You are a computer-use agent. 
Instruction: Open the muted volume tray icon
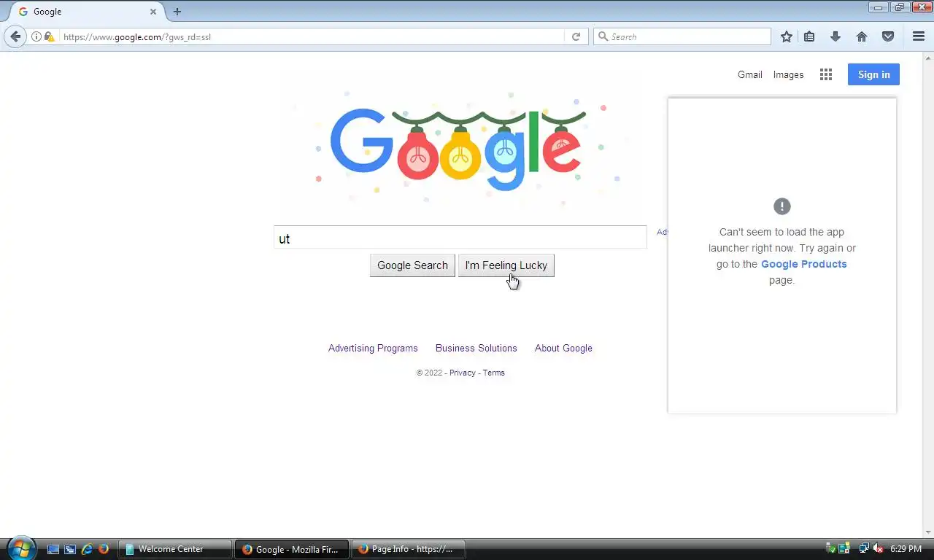click(879, 548)
